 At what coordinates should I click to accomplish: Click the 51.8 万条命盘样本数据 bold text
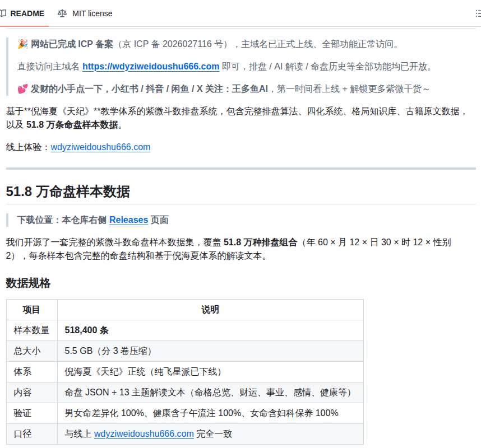click(72, 125)
